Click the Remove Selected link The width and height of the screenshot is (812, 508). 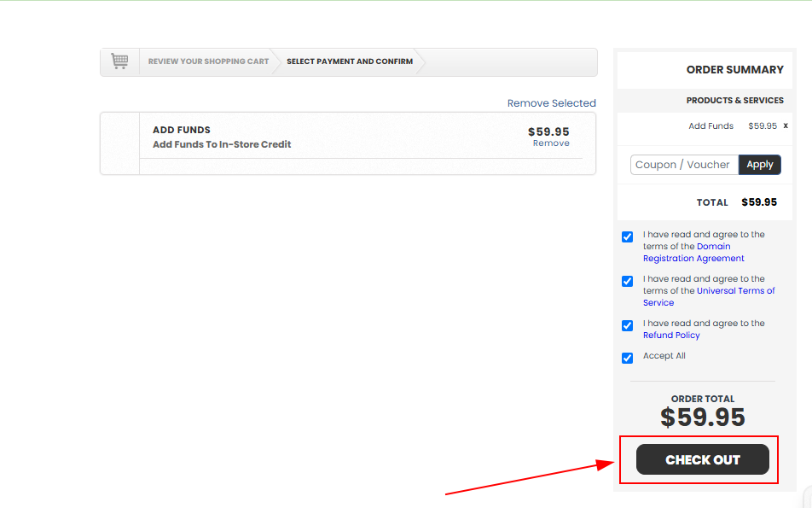(x=552, y=103)
